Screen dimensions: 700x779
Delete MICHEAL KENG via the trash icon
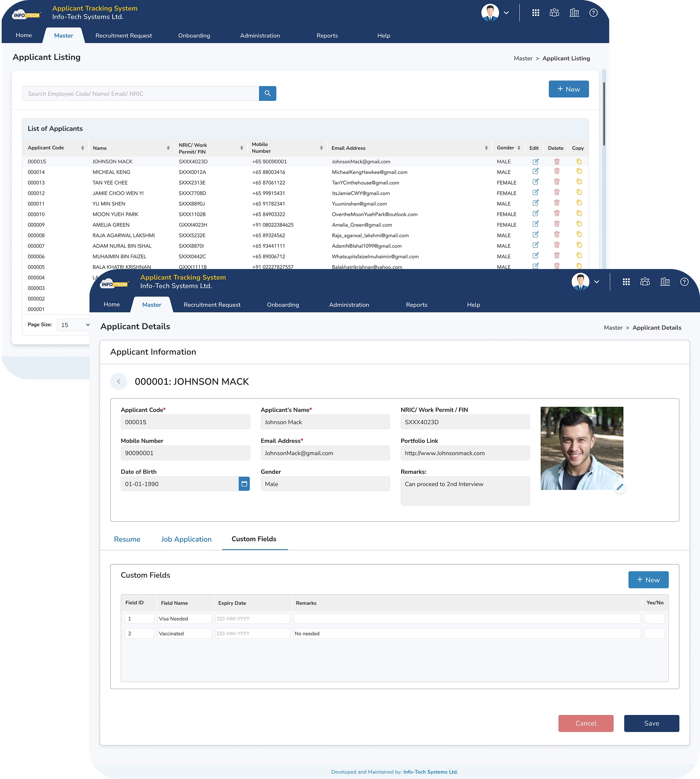(556, 172)
